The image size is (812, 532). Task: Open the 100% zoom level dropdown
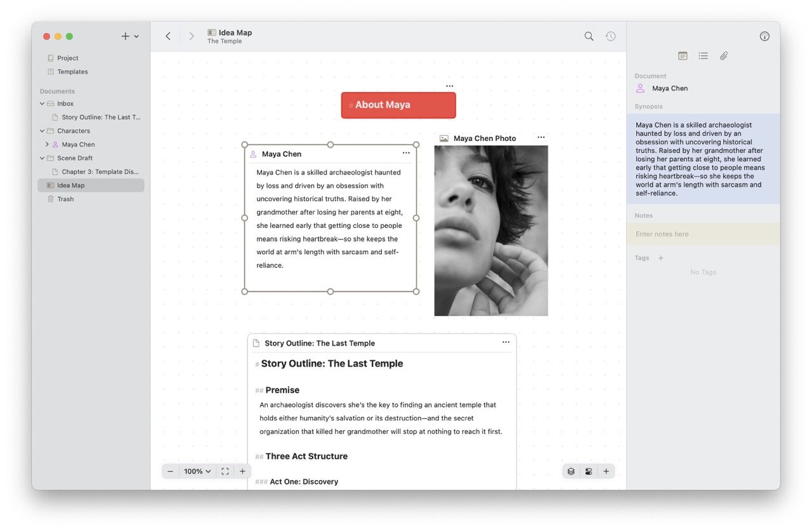(x=197, y=471)
